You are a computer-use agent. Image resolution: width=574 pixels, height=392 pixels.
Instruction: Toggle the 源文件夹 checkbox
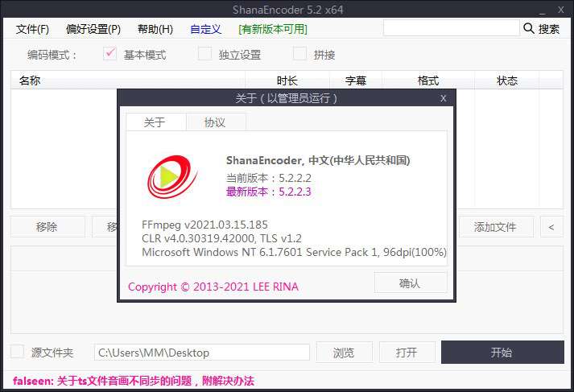(17, 352)
